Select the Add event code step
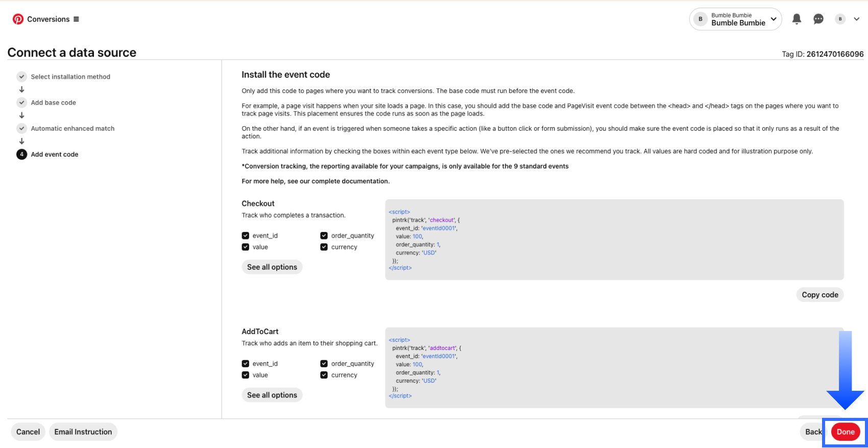868x448 pixels. coord(55,154)
